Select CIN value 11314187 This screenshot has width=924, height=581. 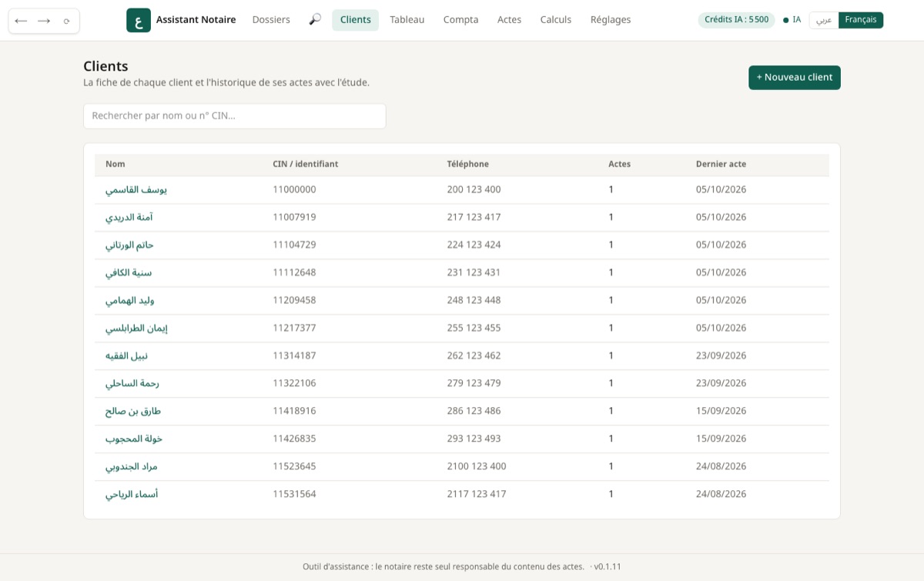pyautogui.click(x=294, y=356)
